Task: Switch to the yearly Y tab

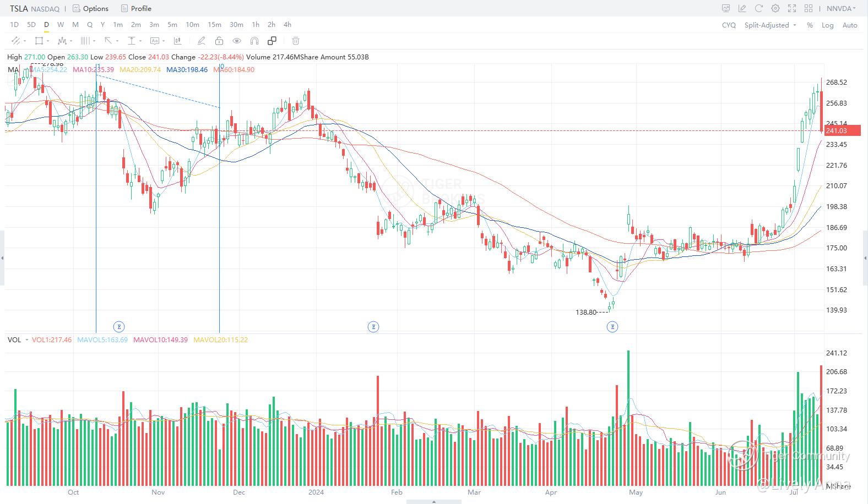Action: 103,24
